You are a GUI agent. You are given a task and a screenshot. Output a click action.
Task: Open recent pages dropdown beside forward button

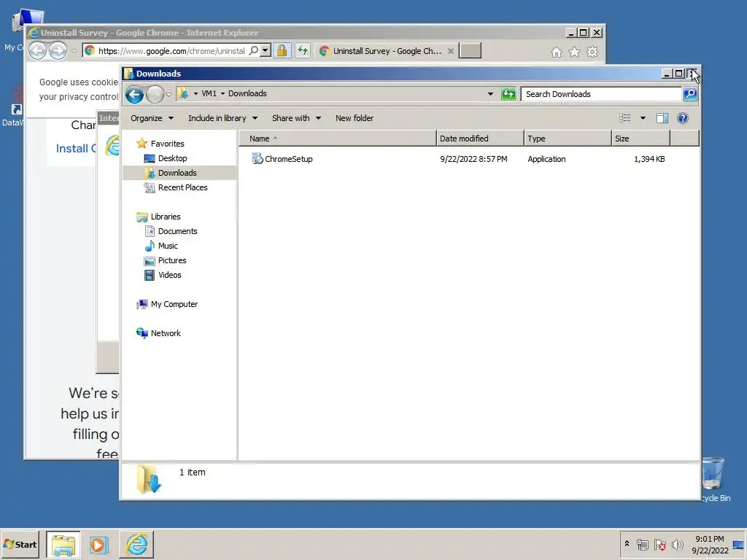(x=169, y=94)
